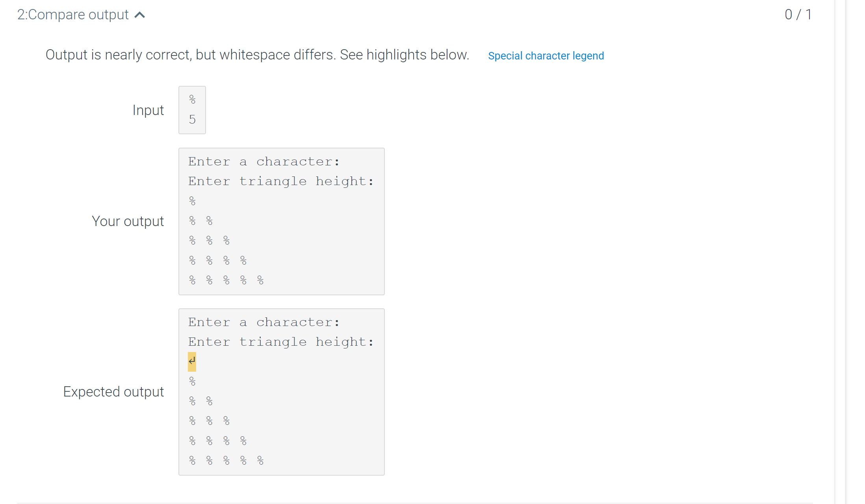Click the Expected output text area
Image resolution: width=865 pixels, height=504 pixels.
click(x=281, y=391)
